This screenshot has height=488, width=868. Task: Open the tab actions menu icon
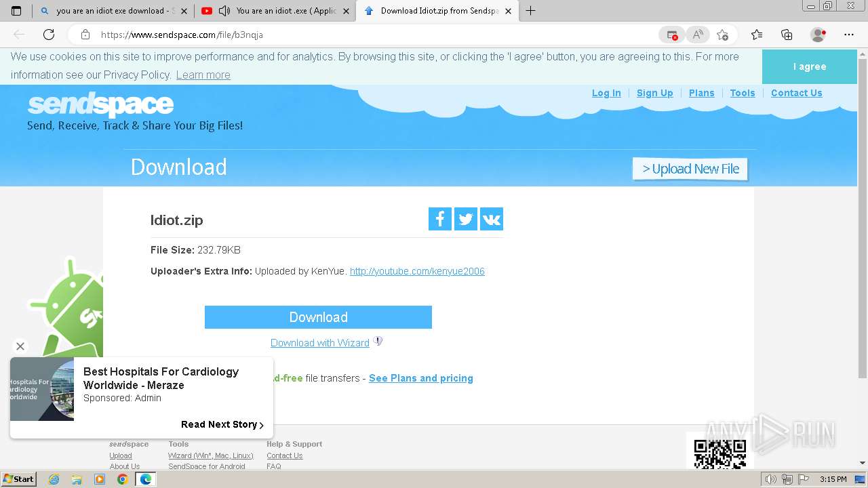16,11
